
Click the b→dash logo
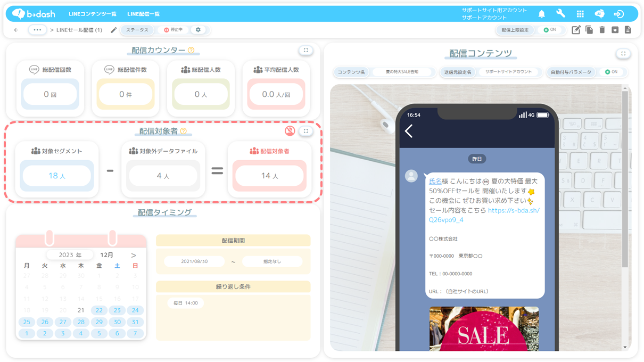[x=33, y=14]
